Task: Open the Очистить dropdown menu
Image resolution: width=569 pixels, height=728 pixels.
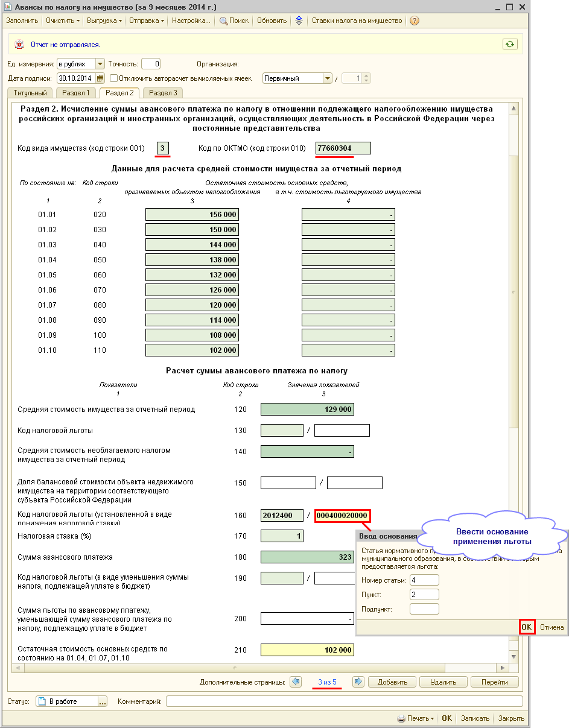Action: [x=63, y=21]
